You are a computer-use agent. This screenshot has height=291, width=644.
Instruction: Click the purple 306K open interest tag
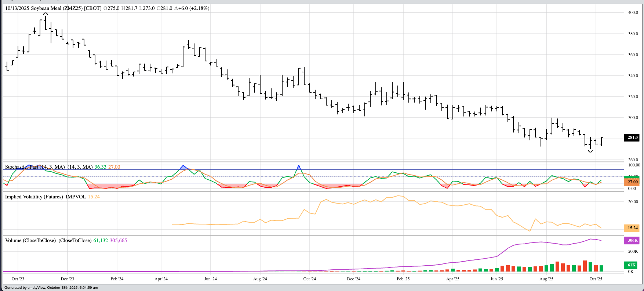tap(631, 240)
